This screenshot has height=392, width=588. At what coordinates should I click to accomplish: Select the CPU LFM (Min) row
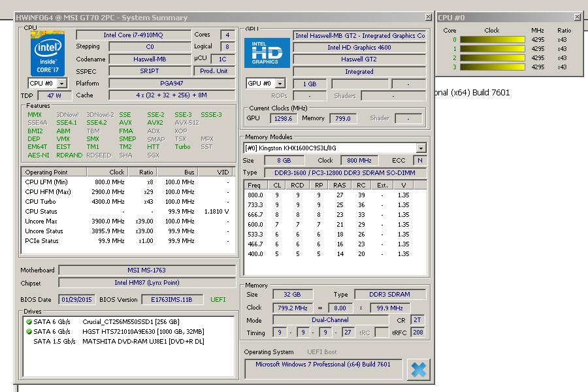(127, 182)
